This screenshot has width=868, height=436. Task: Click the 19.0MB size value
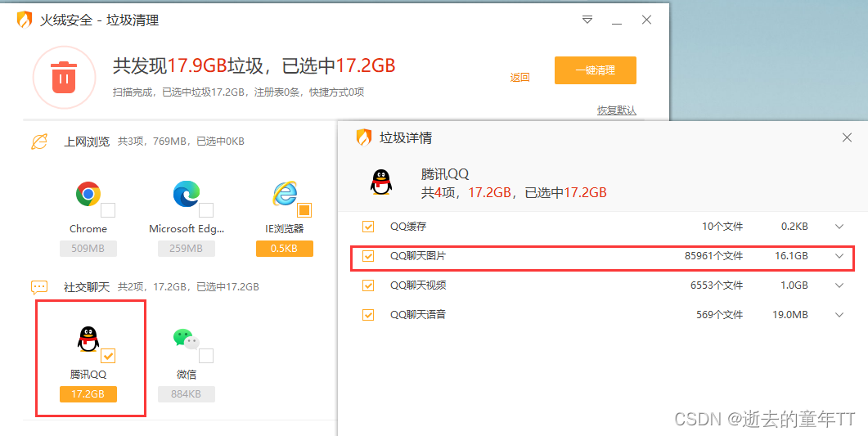[x=790, y=315]
